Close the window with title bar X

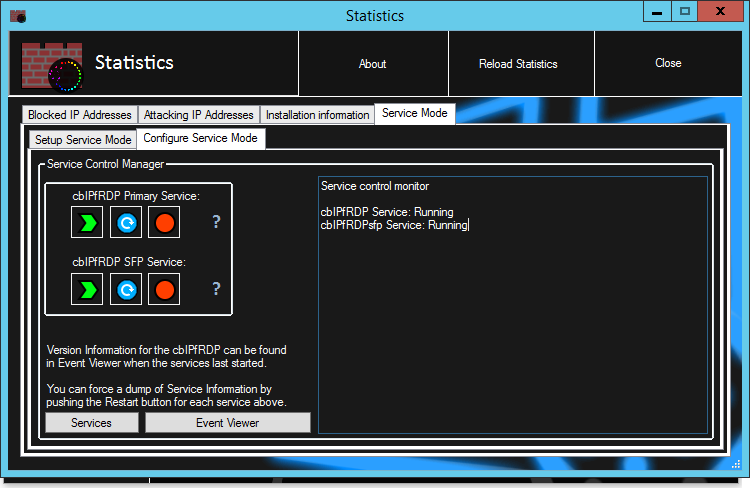click(x=720, y=11)
